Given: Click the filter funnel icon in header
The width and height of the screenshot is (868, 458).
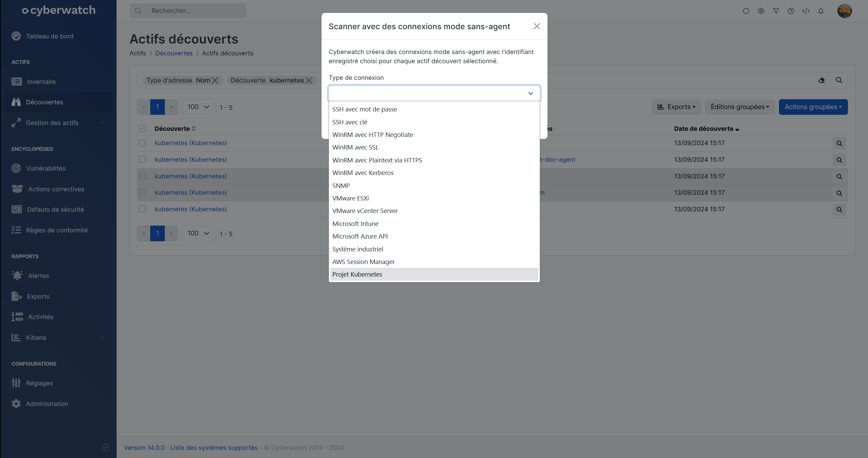Looking at the screenshot, I should [x=776, y=11].
